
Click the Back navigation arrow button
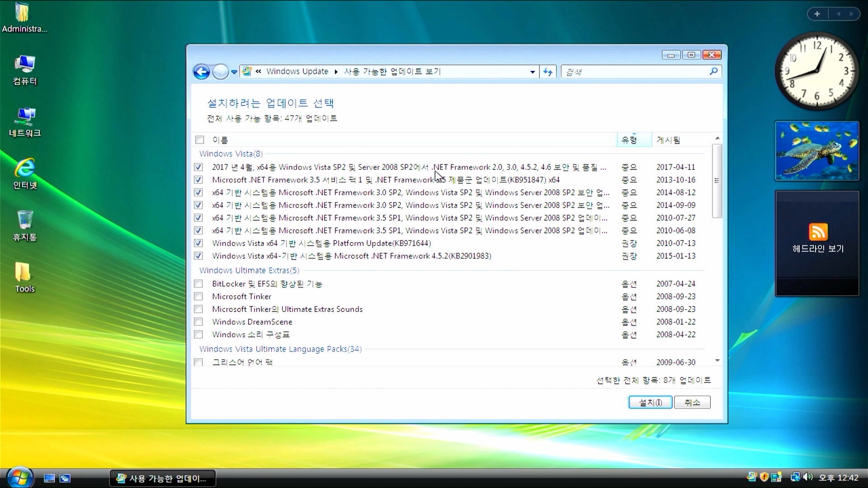(201, 72)
